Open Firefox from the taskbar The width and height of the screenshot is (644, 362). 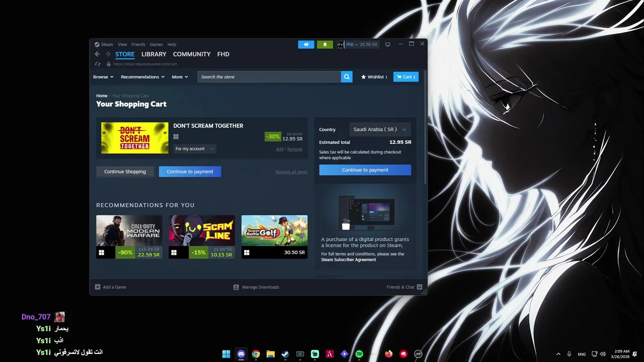pyautogui.click(x=388, y=354)
